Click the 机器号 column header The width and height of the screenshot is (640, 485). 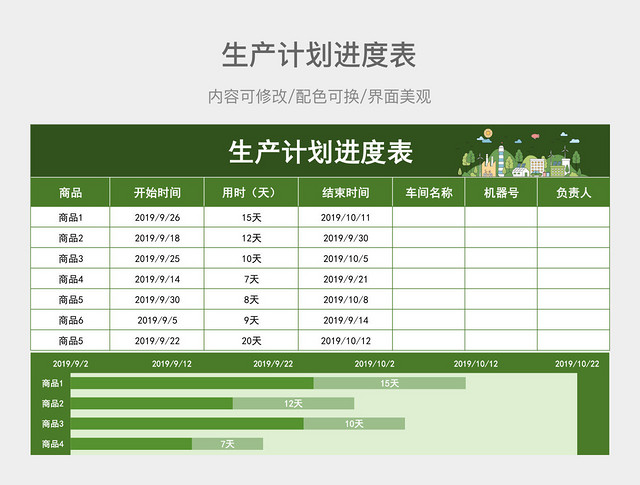[x=501, y=192]
